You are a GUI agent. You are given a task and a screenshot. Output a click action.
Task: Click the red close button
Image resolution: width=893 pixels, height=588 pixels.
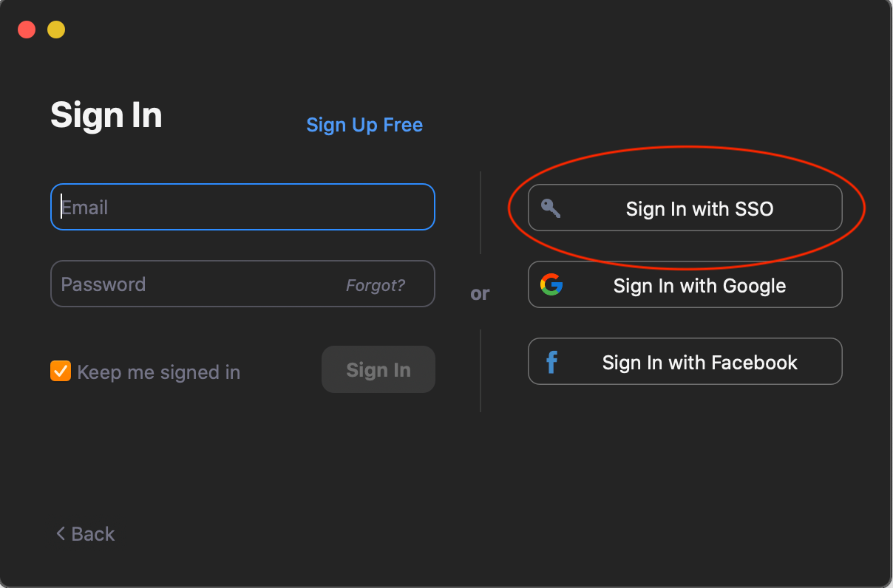26,30
